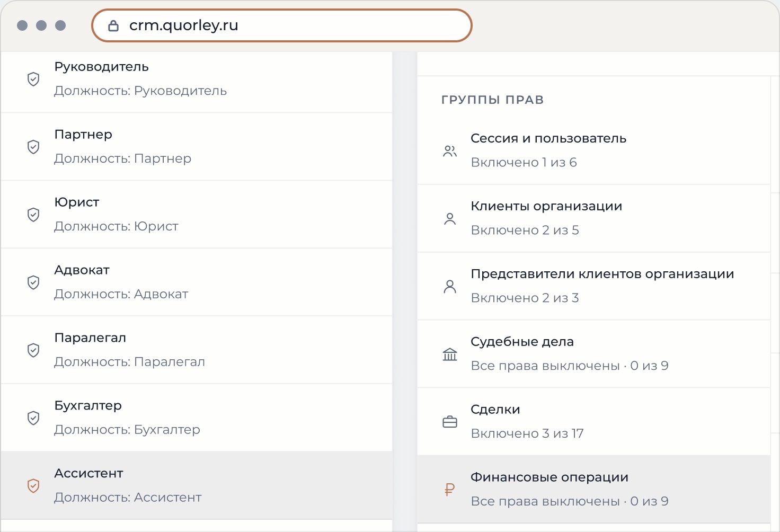Click the text Должность: Руководитель
This screenshot has height=532, width=780.
click(140, 91)
